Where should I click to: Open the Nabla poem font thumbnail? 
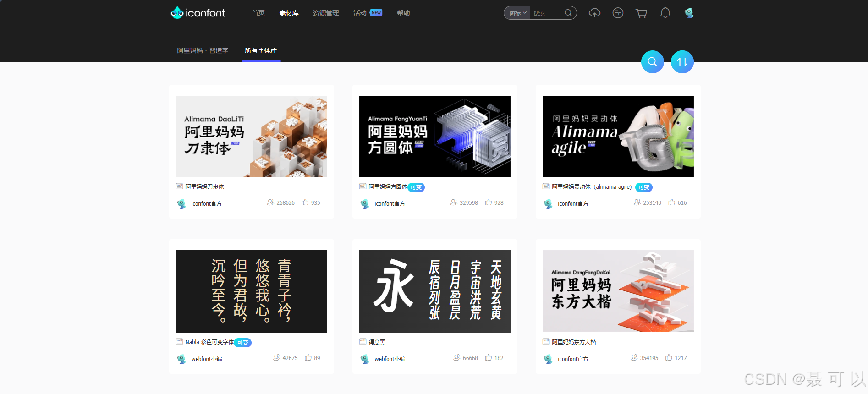point(252,291)
